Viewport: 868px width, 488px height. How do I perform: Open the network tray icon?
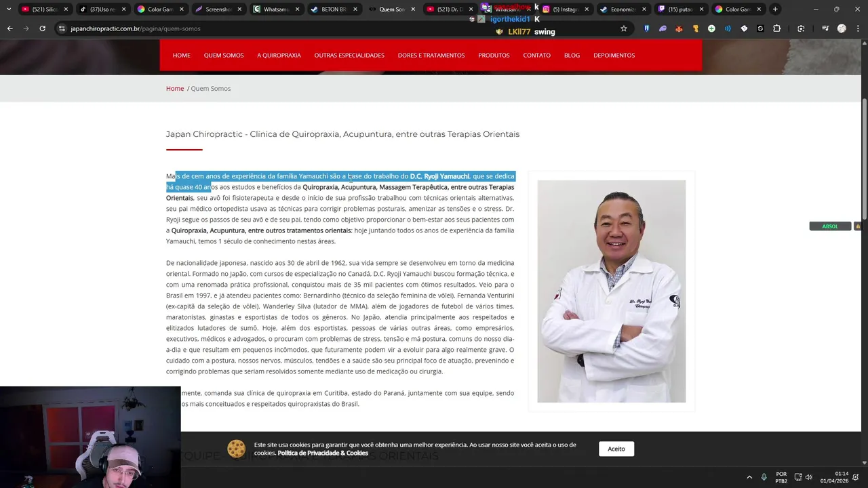[798, 477]
